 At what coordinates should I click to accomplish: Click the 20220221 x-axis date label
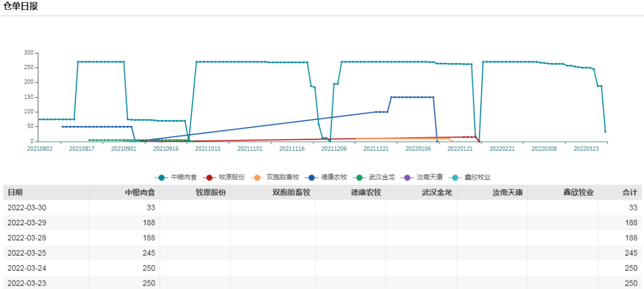coord(502,149)
